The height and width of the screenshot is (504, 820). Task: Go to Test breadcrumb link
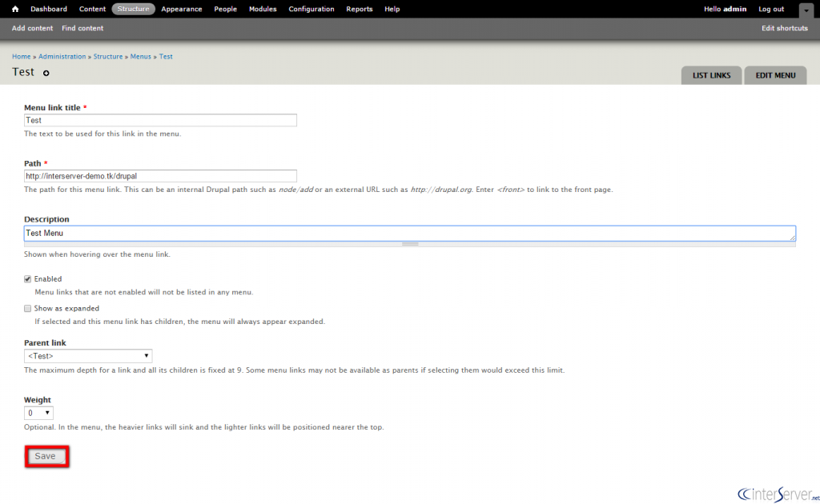click(166, 57)
